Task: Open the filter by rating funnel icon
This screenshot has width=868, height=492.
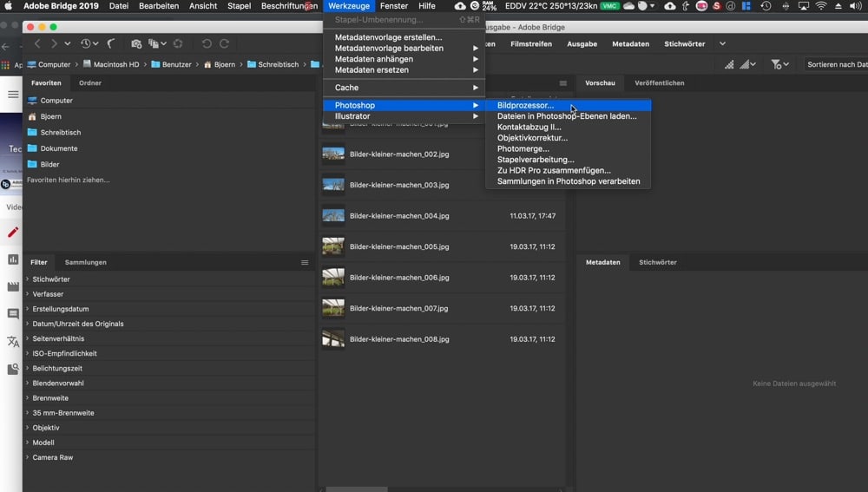Action: (x=779, y=65)
